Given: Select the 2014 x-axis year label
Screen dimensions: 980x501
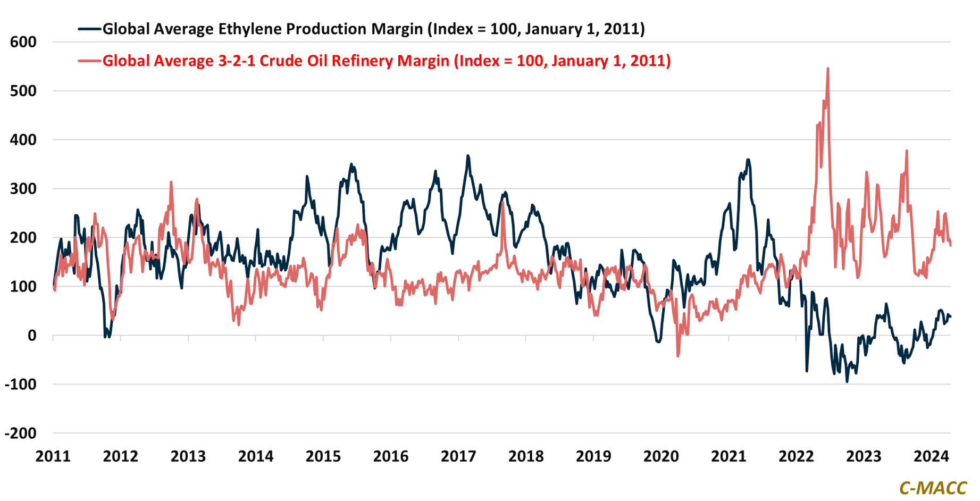Looking at the screenshot, I should [x=255, y=456].
